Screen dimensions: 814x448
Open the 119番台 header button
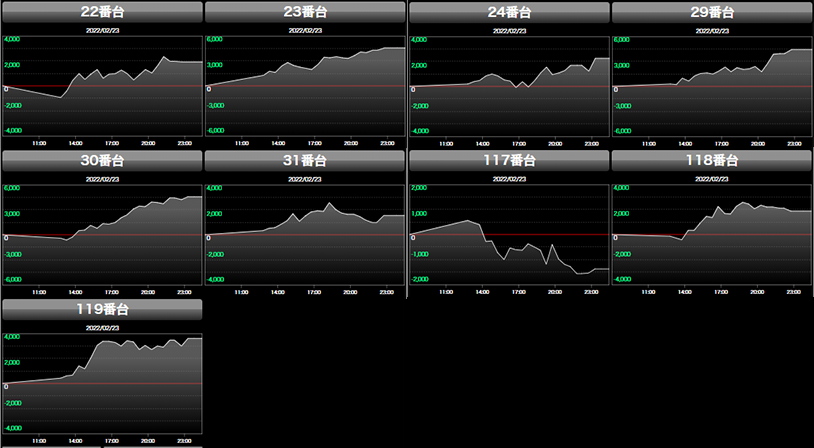pos(102,309)
